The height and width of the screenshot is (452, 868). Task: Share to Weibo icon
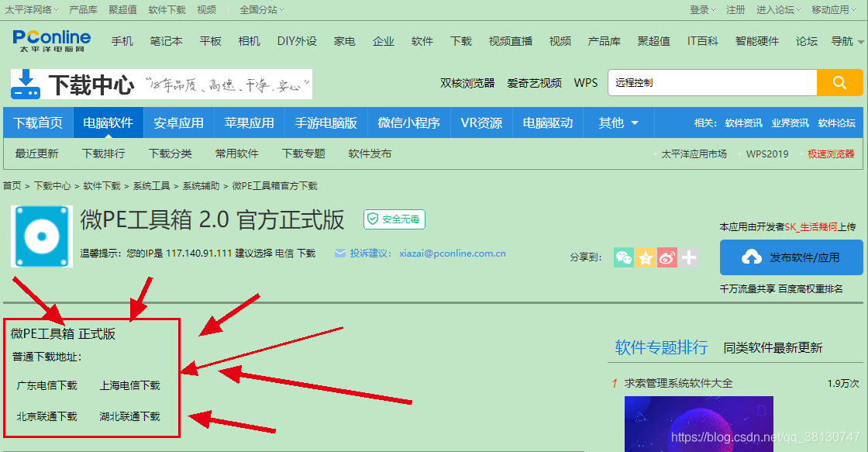click(x=667, y=257)
